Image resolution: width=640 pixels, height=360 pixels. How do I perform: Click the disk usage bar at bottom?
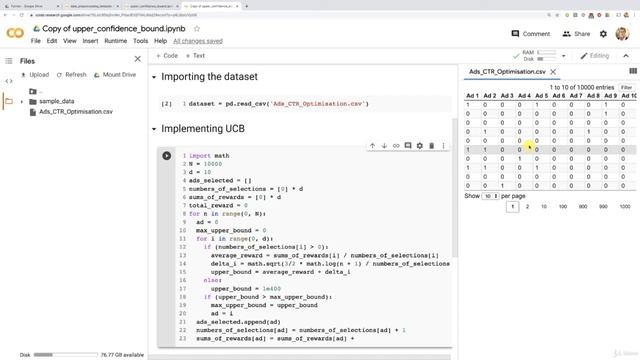(66, 355)
